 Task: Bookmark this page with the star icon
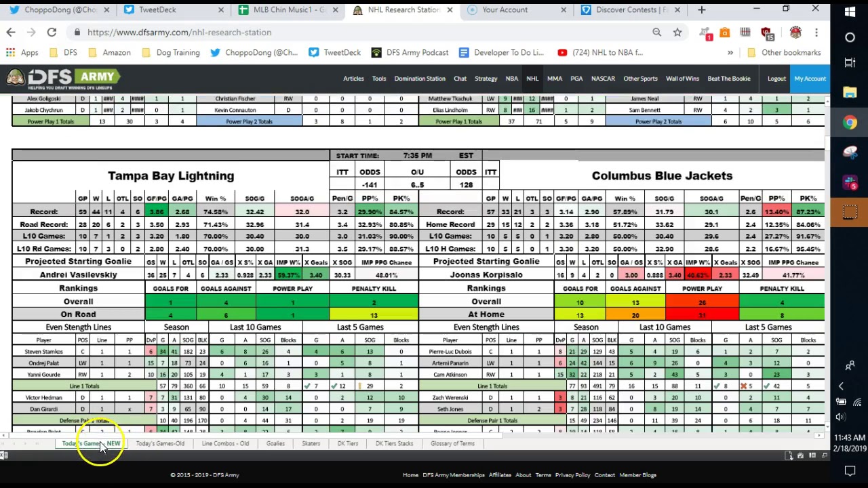(x=677, y=32)
